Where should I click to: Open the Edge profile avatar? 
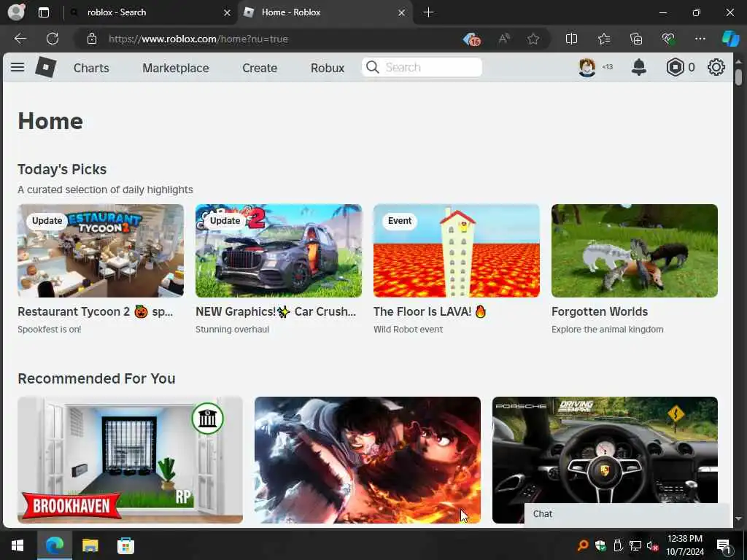point(16,12)
